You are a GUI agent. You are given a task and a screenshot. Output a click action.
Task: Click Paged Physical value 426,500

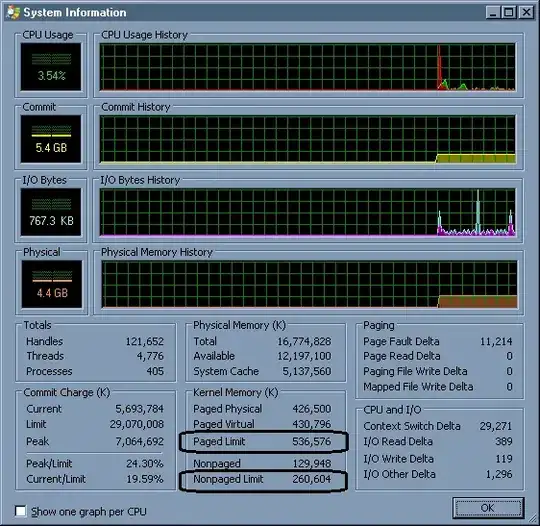pyautogui.click(x=312, y=409)
